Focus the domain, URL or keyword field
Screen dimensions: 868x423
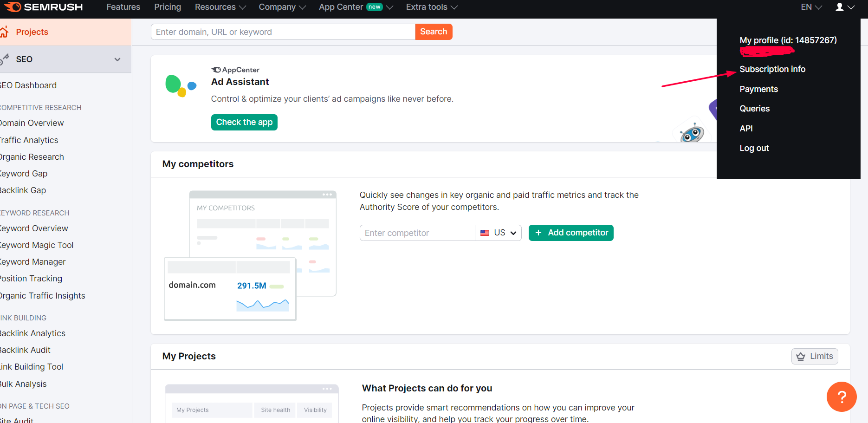283,32
